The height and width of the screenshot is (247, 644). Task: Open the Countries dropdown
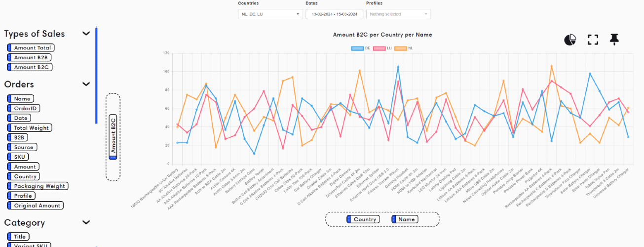tap(270, 14)
